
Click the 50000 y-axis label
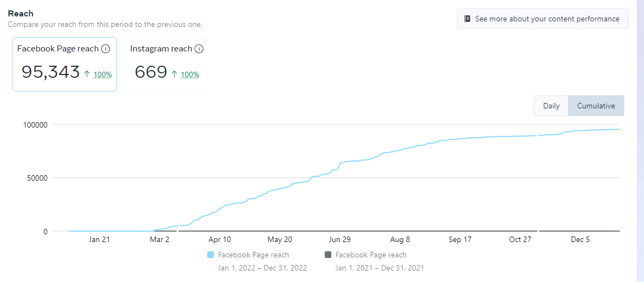pos(35,178)
